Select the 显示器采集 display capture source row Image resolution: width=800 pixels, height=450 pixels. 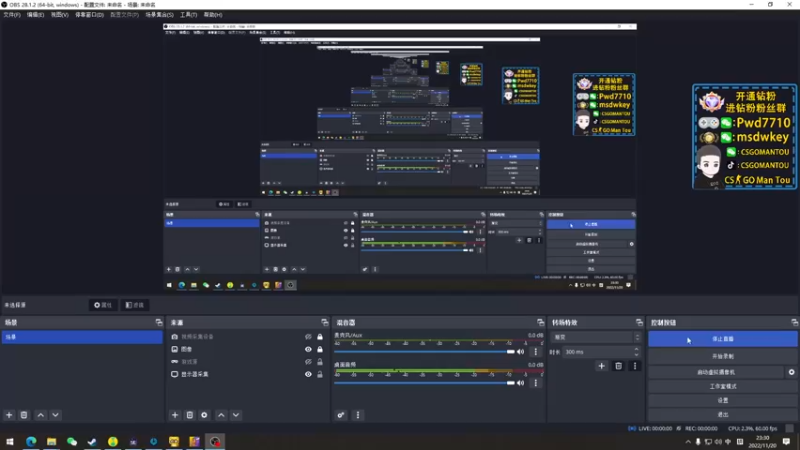coord(247,374)
